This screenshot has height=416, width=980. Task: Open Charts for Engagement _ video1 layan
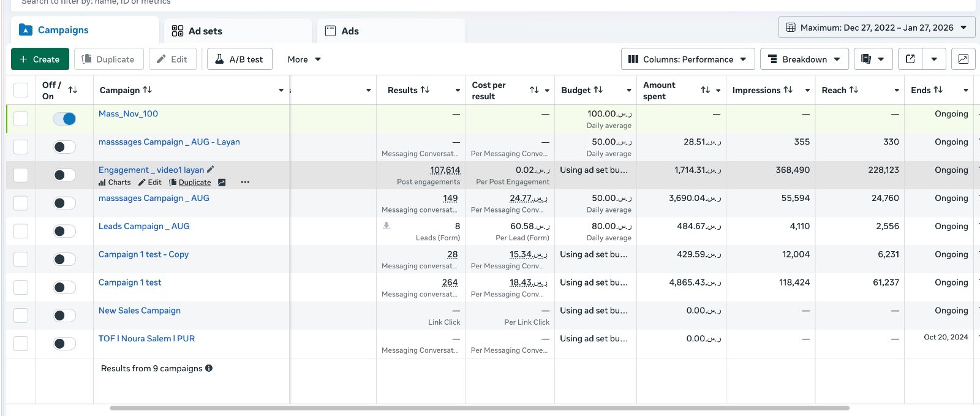point(115,183)
